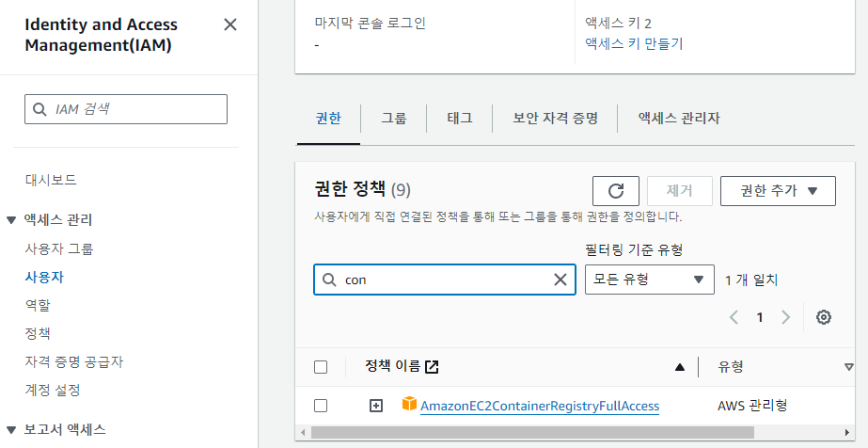Click the 권한 정책 (9) heading

(x=362, y=190)
